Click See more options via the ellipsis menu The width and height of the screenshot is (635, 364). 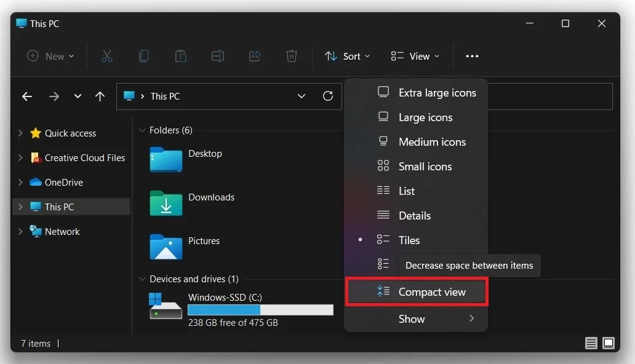(472, 56)
